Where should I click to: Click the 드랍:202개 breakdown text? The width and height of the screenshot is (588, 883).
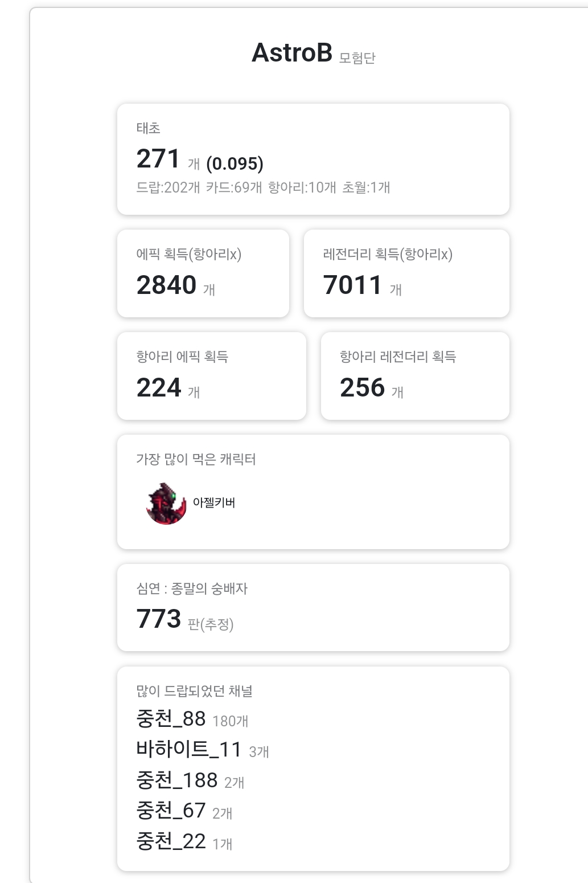point(168,187)
